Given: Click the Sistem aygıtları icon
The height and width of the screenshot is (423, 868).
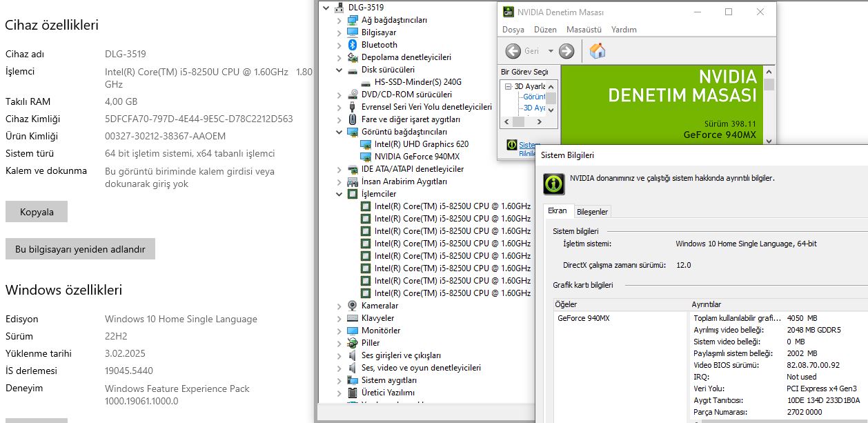Looking at the screenshot, I should point(353,380).
